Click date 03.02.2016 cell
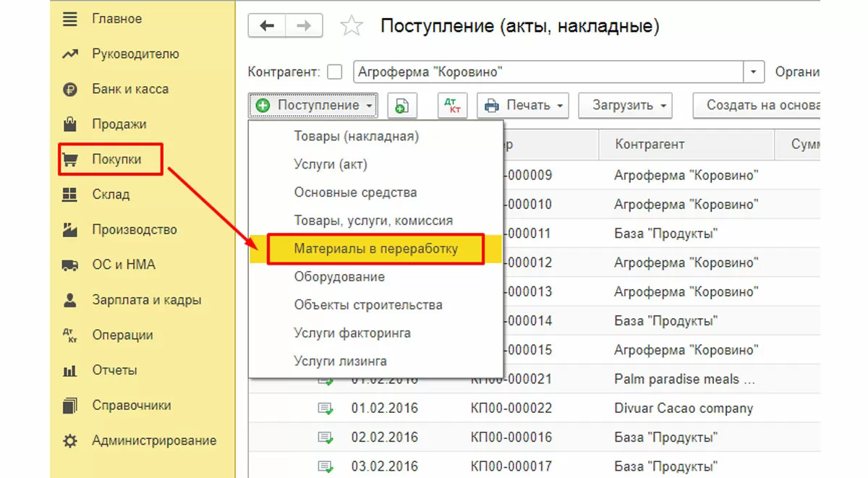 (x=384, y=466)
